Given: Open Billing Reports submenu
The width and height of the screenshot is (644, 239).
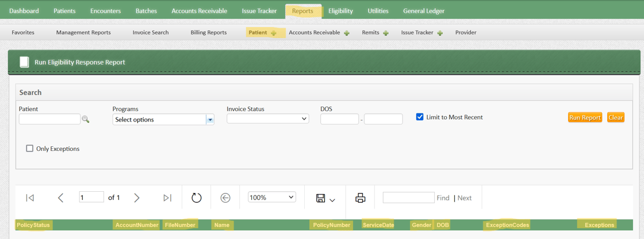Looking at the screenshot, I should point(209,32).
